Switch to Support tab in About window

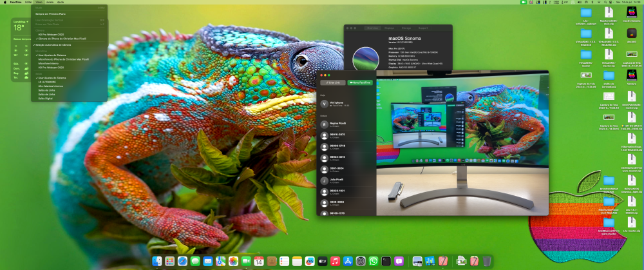click(x=422, y=28)
